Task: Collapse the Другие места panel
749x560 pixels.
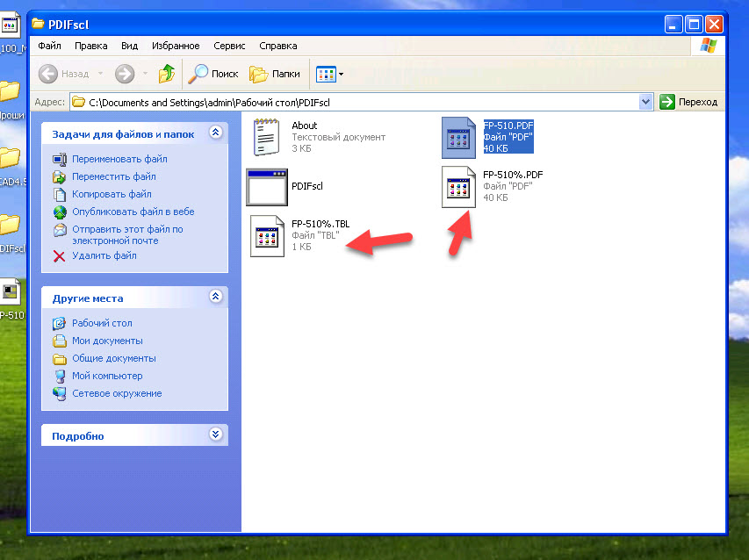Action: click(215, 297)
